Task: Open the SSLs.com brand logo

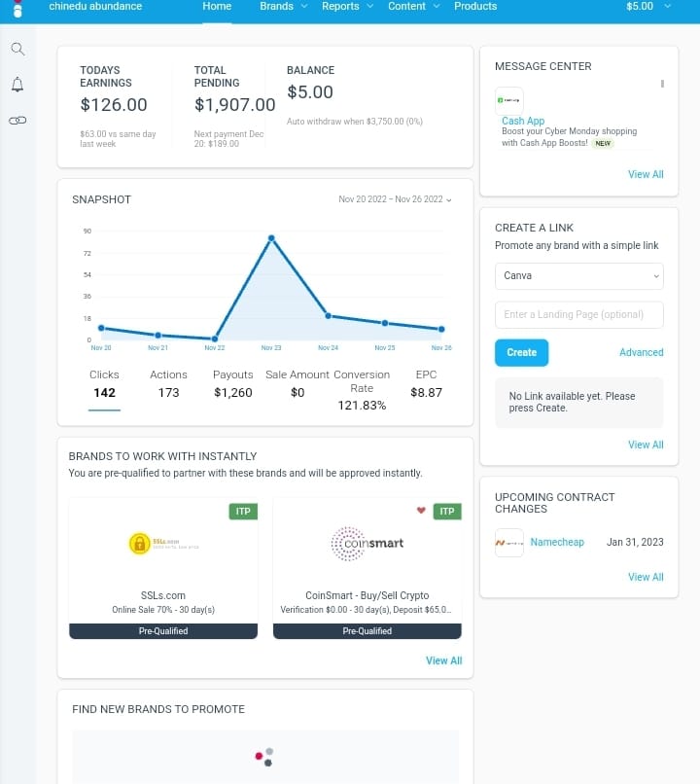Action: (163, 544)
